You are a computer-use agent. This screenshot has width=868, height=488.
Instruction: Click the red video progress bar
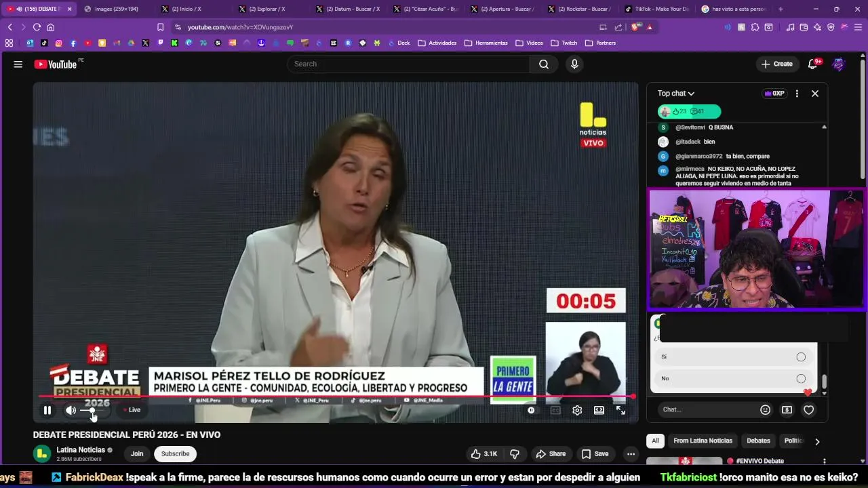pos(336,396)
